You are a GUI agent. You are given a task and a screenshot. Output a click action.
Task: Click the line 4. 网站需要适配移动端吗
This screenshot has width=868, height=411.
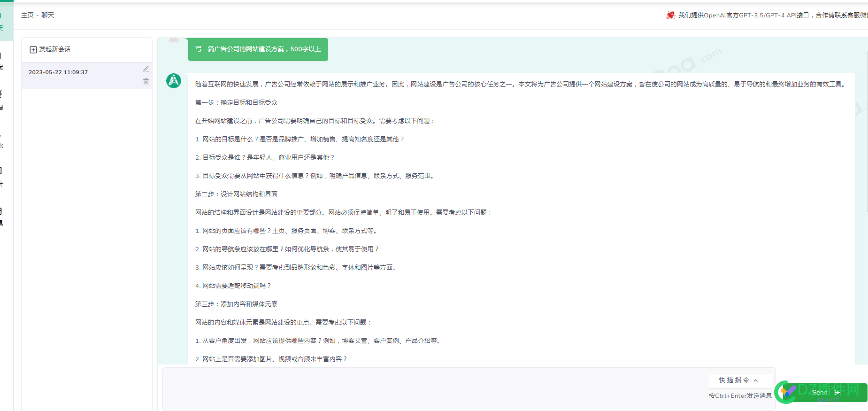tap(233, 286)
